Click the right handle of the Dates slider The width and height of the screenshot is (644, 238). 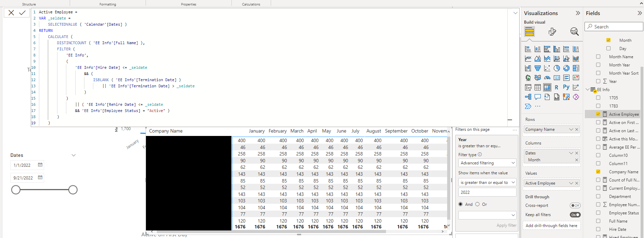73,190
